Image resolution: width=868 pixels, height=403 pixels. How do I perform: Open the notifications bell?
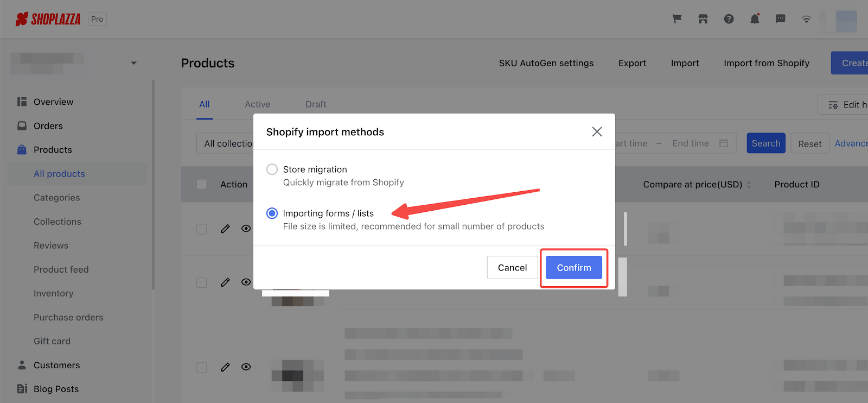pyautogui.click(x=755, y=19)
